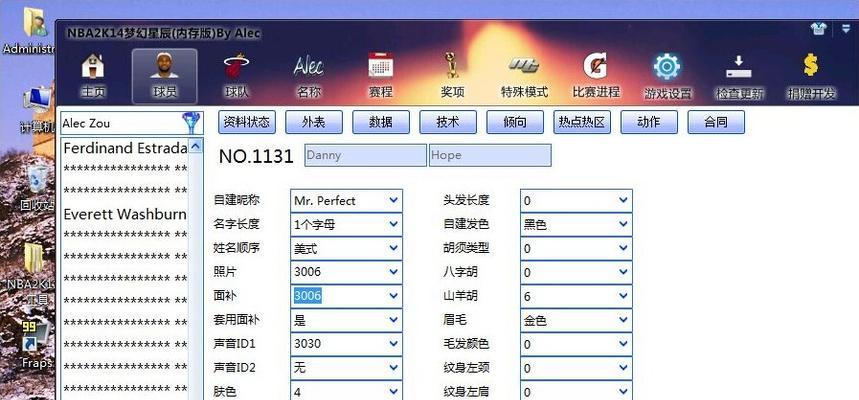Switch to 倾向 tendencies tab

click(515, 122)
